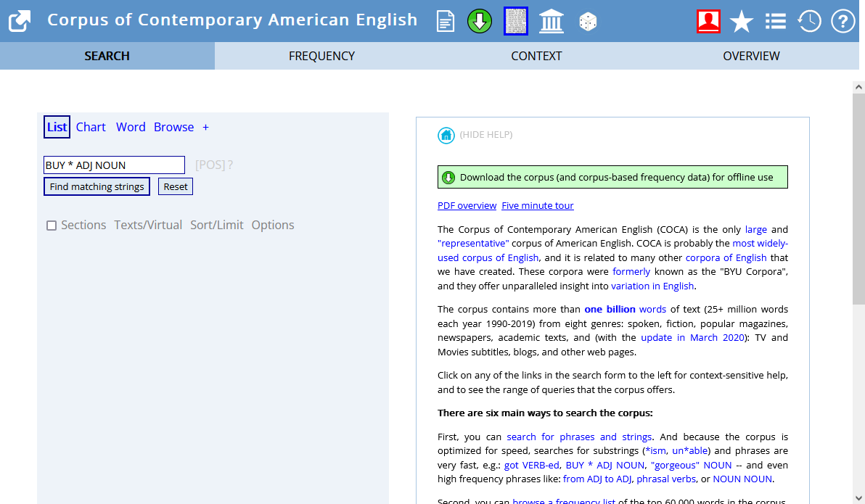Image resolution: width=865 pixels, height=504 pixels.
Task: Open the document page icon in header
Action: (445, 22)
